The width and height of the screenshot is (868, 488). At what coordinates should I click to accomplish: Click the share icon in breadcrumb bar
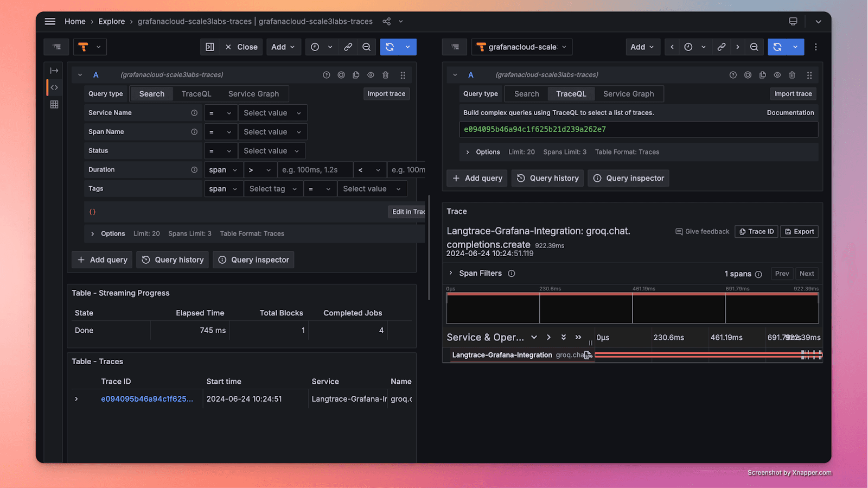387,21
